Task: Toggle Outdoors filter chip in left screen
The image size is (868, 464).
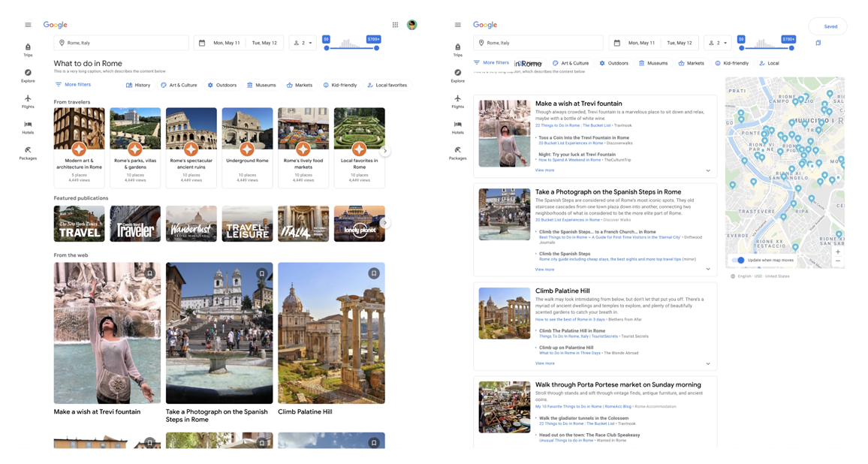Action: tap(222, 86)
